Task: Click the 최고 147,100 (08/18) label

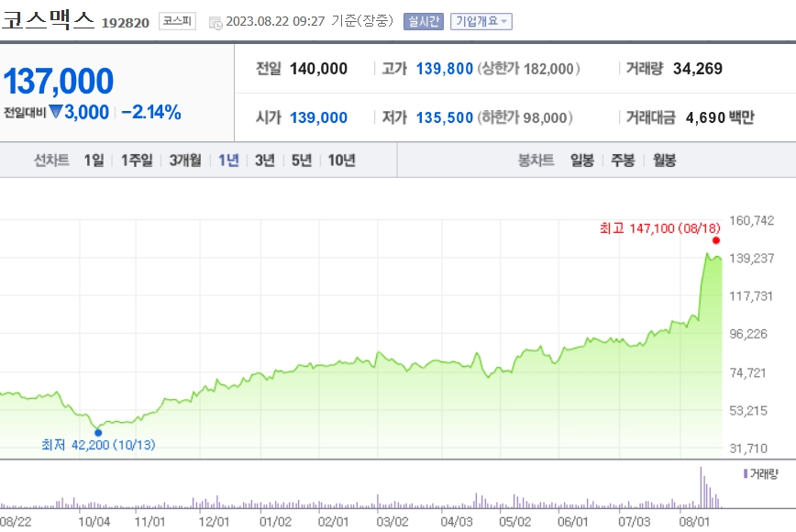Action: (x=660, y=228)
